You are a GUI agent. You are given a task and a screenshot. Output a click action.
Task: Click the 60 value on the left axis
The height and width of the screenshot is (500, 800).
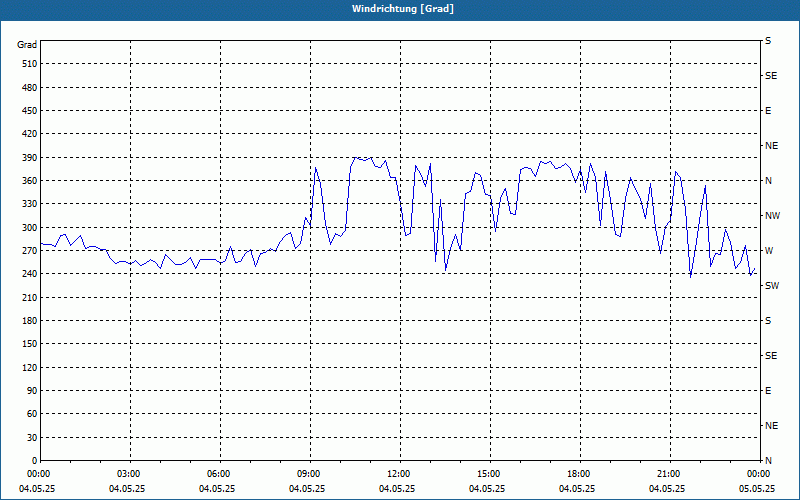[x=32, y=414]
